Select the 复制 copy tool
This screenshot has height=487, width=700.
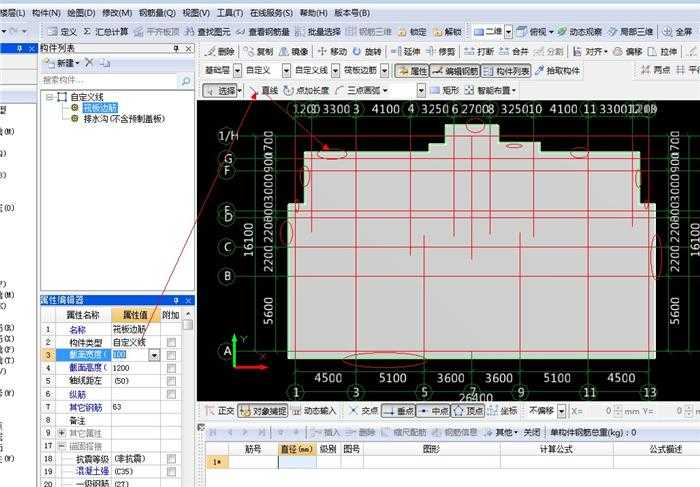coord(258,52)
